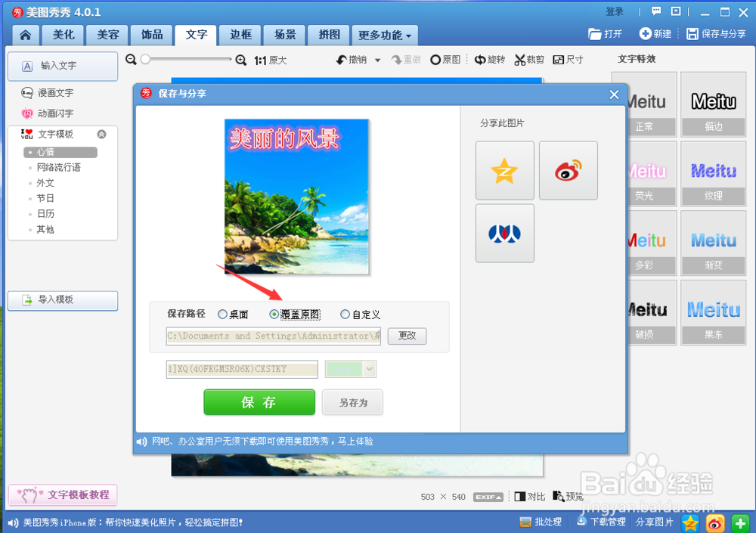Select the 心情 template category
This screenshot has width=756, height=533.
pos(60,152)
